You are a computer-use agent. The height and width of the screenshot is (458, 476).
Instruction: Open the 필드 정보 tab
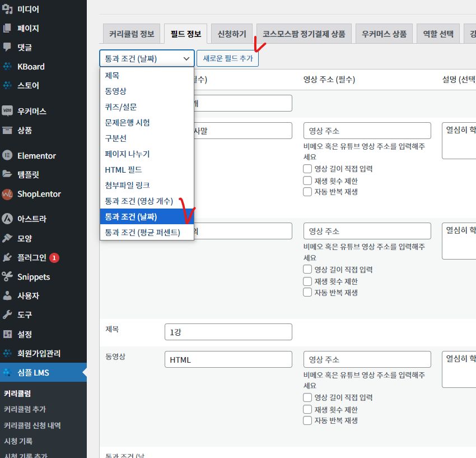click(186, 34)
